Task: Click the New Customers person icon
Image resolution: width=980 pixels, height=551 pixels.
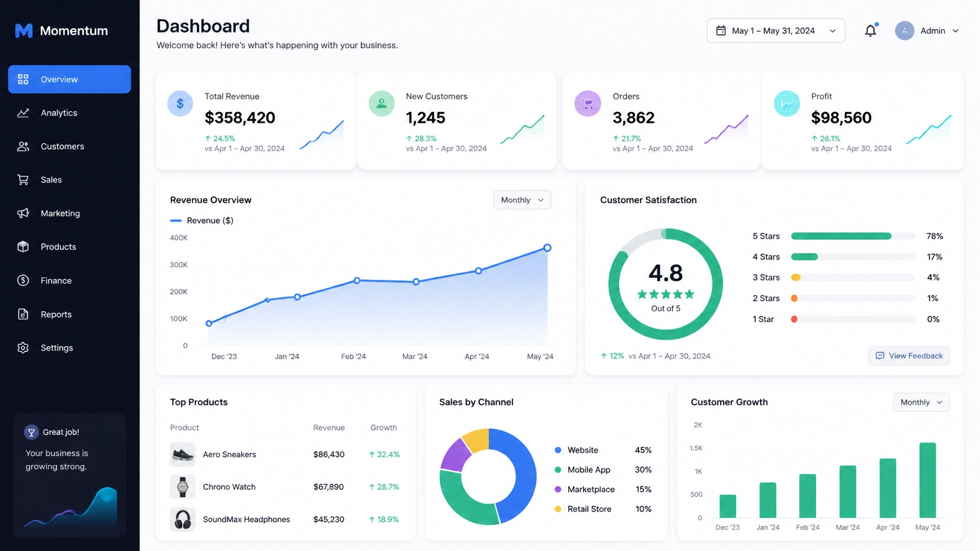Action: pos(382,103)
